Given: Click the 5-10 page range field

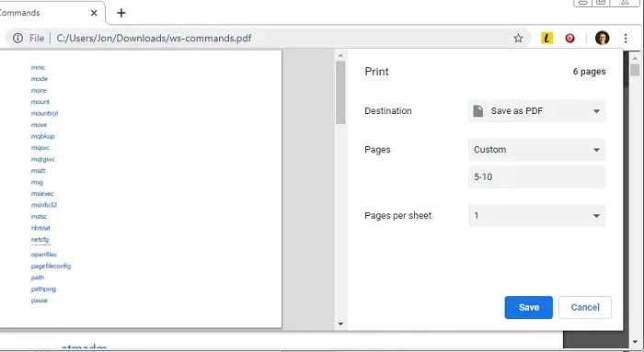Looking at the screenshot, I should point(536,176).
